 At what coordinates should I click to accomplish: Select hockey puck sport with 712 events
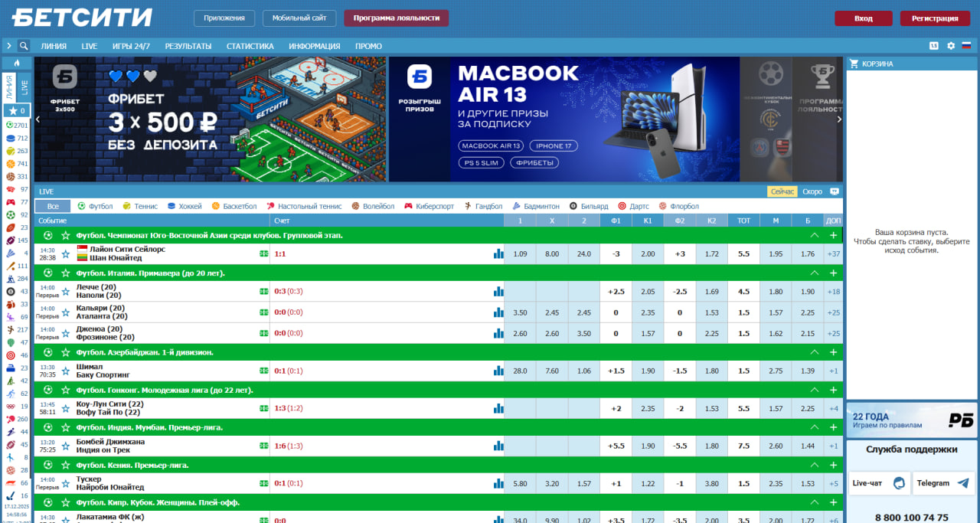pyautogui.click(x=17, y=138)
